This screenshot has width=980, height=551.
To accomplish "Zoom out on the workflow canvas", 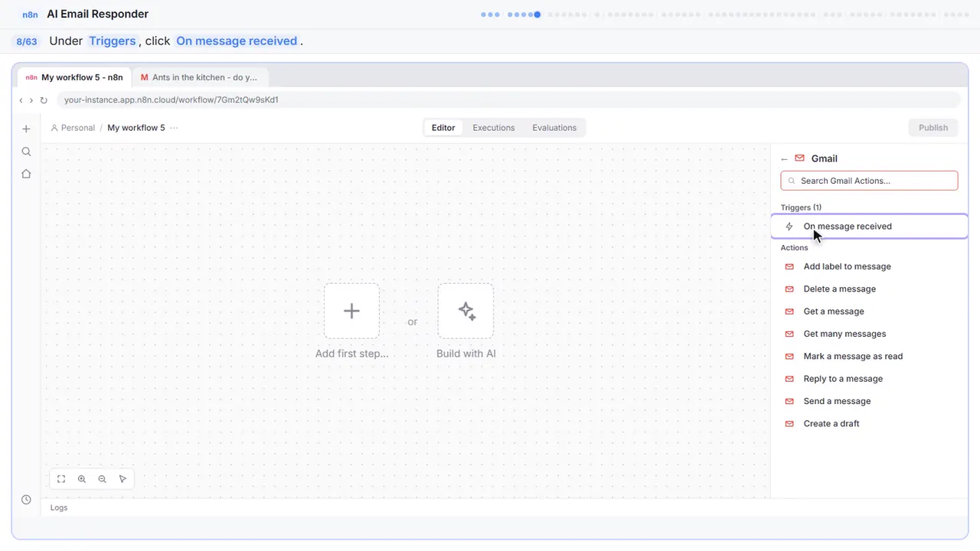I will tap(102, 479).
